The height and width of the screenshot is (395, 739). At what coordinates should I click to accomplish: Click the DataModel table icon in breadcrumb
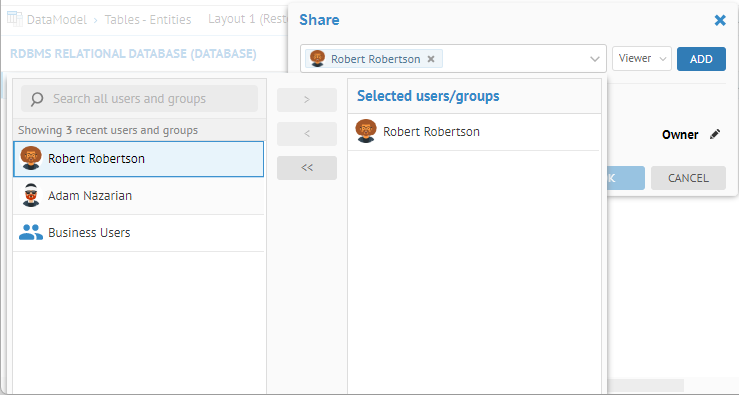point(15,18)
